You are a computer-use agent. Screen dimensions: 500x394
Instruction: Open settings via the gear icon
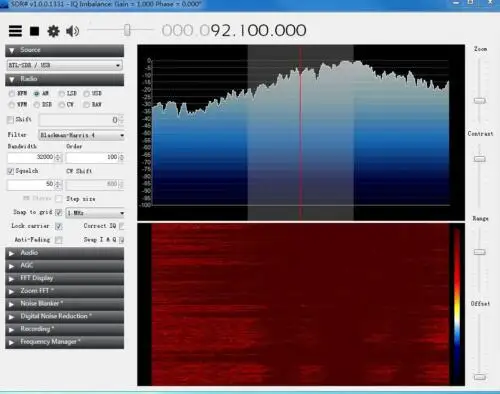click(53, 31)
